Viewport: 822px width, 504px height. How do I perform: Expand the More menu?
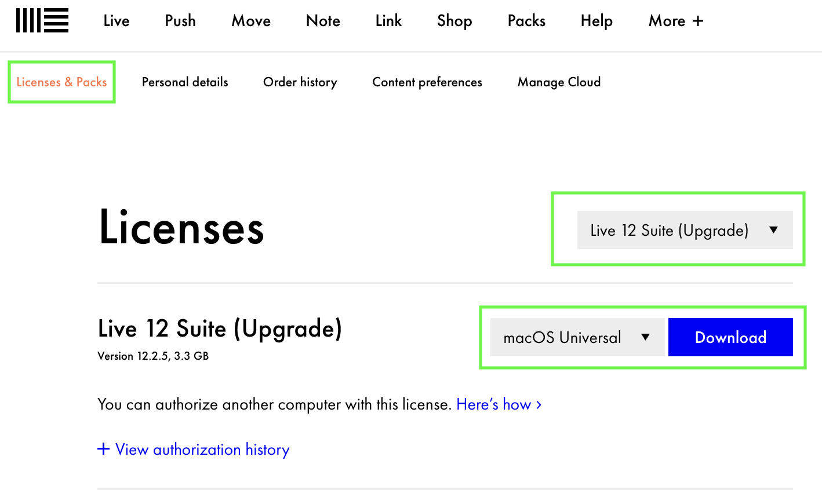[667, 21]
